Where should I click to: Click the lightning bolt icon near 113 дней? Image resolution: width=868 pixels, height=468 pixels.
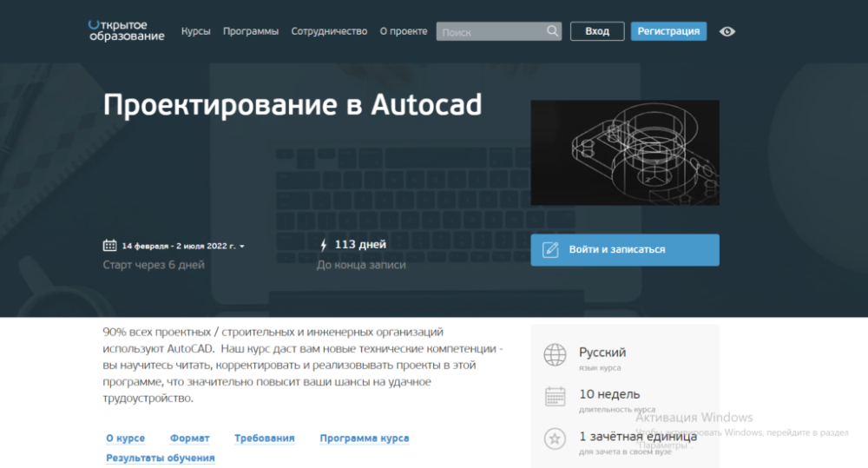click(324, 245)
